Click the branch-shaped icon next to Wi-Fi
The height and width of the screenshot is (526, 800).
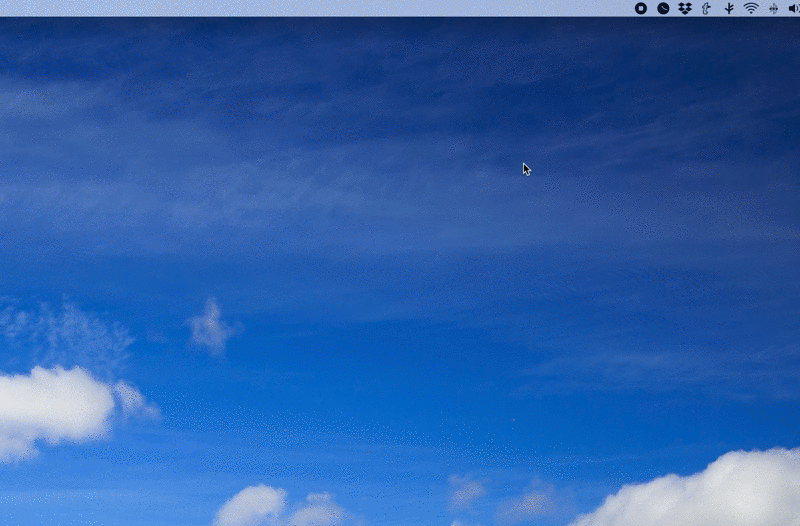[x=729, y=8]
